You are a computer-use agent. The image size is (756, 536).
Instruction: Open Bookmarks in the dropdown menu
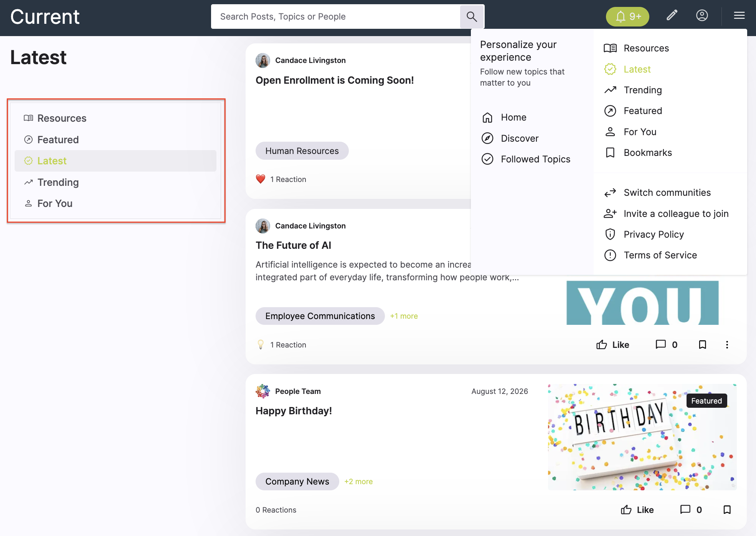(x=648, y=152)
